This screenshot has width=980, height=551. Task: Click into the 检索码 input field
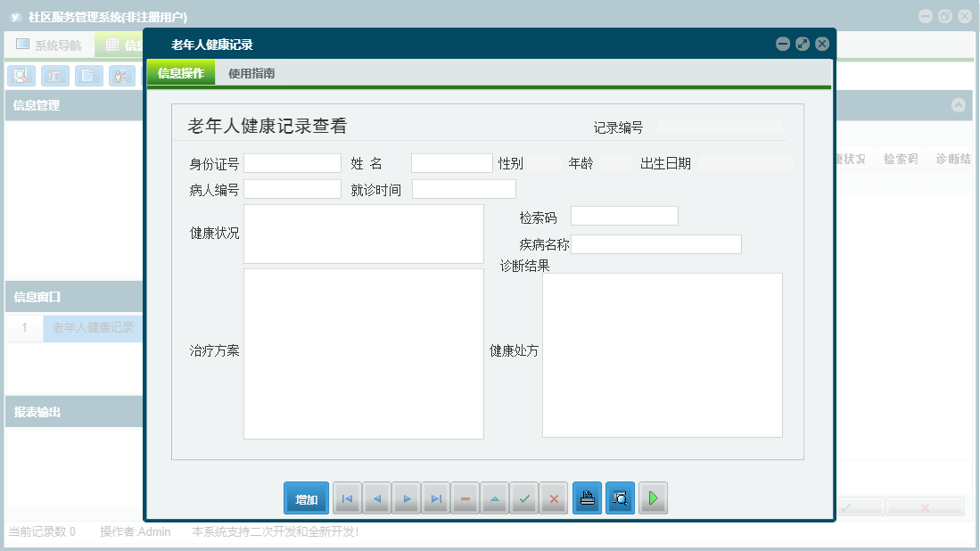click(624, 216)
